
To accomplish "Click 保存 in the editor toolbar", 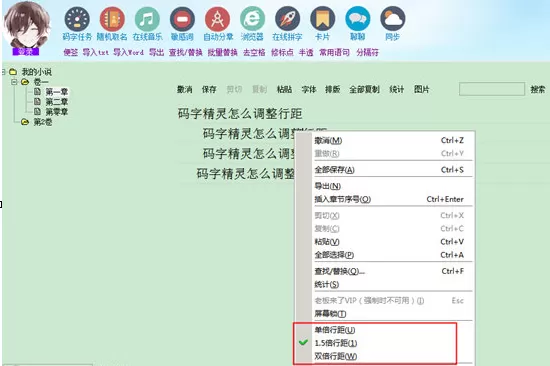I will point(209,89).
